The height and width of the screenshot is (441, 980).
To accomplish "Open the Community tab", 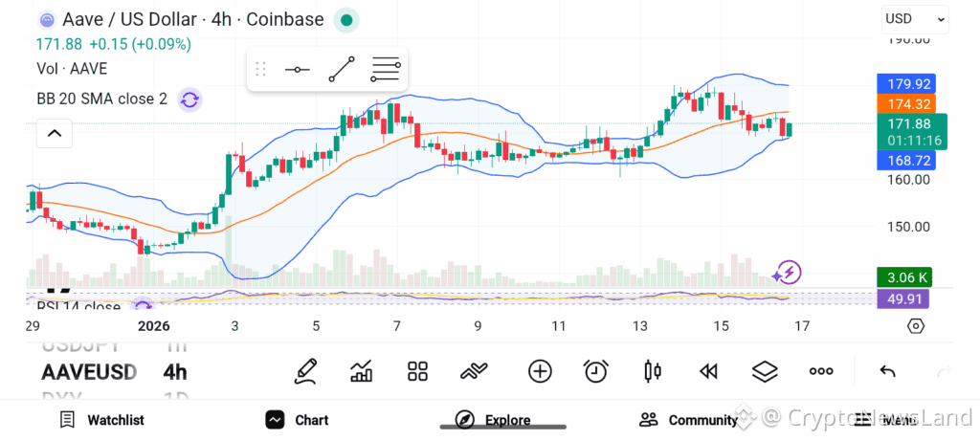I will (689, 420).
